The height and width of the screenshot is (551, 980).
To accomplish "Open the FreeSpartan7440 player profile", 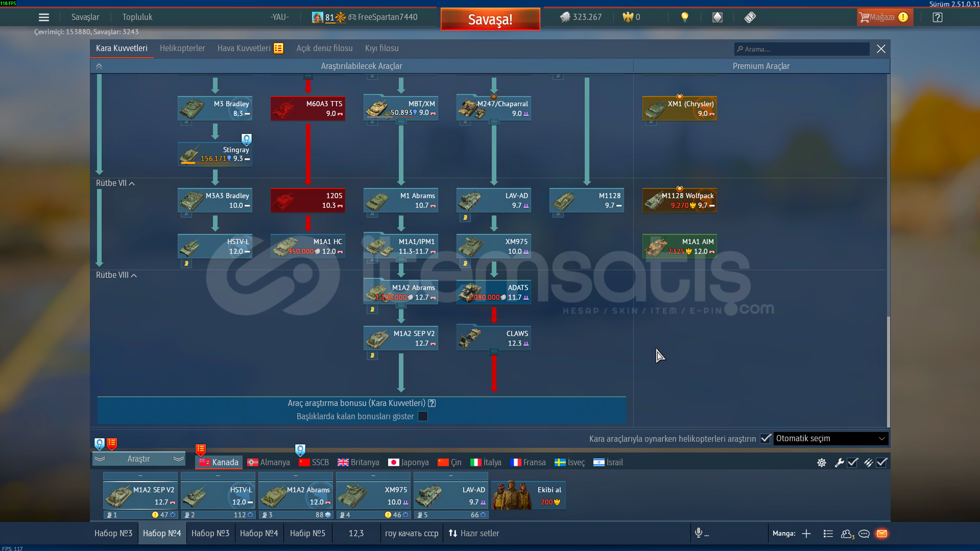I will [x=388, y=17].
